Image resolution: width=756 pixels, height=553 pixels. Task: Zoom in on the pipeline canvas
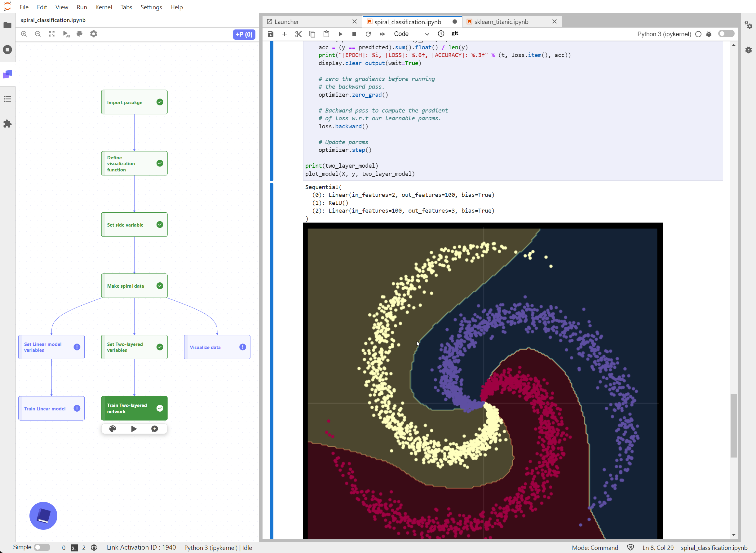point(24,34)
